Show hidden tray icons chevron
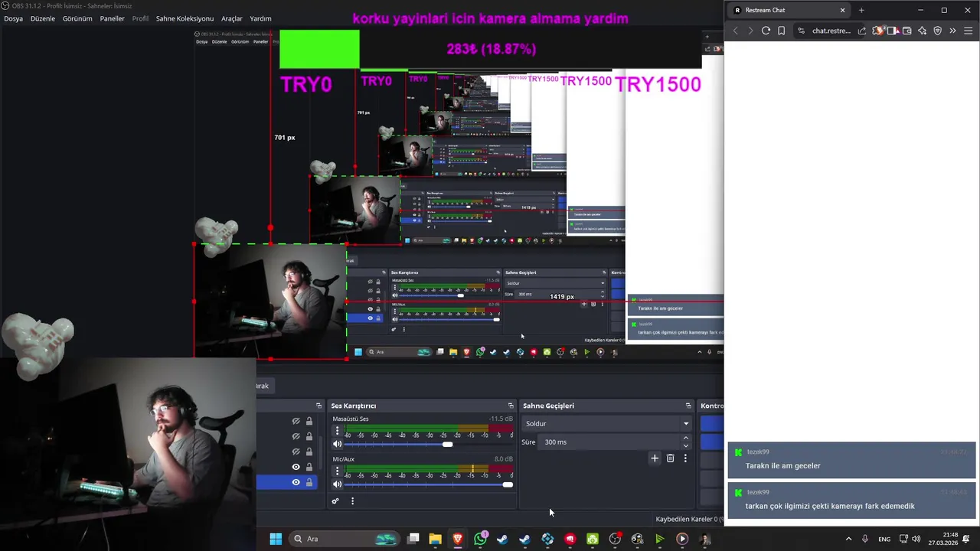980x551 pixels. (848, 539)
